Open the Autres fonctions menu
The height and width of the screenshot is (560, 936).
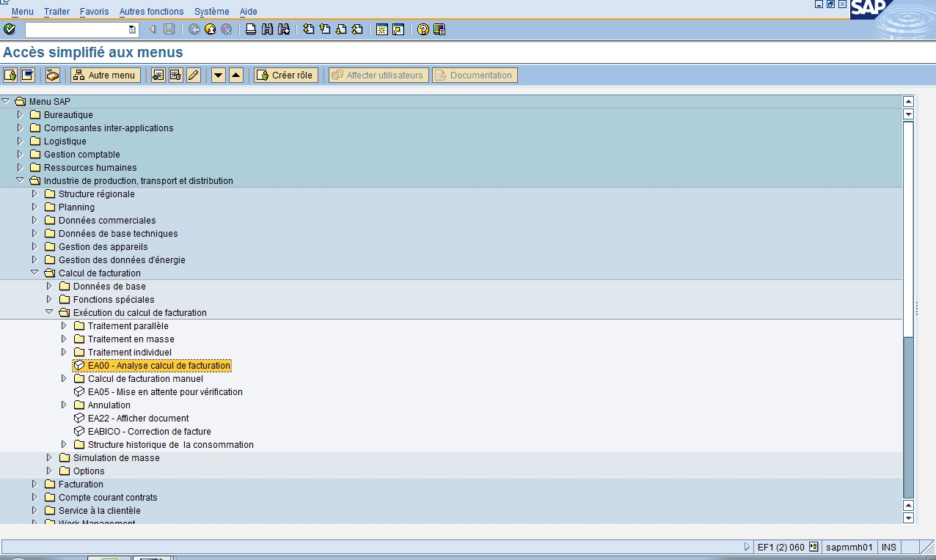(152, 12)
